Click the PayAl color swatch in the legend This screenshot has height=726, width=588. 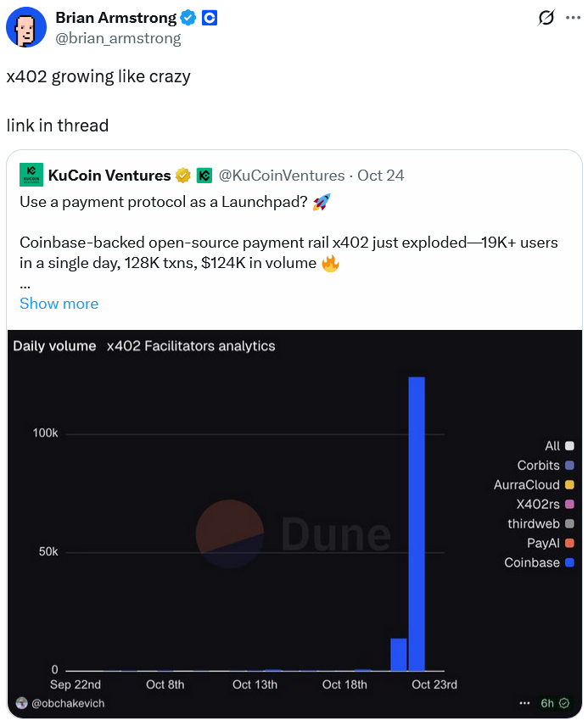click(568, 543)
